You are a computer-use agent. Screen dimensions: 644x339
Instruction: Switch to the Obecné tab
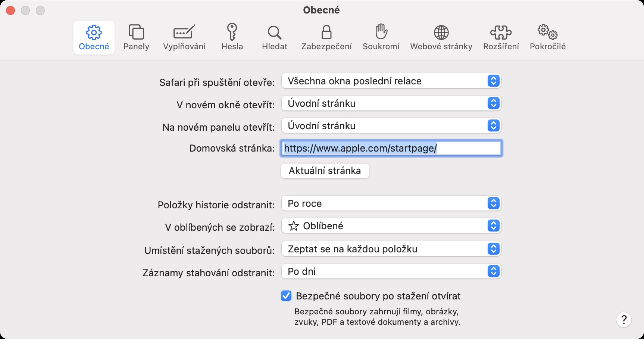(x=94, y=38)
